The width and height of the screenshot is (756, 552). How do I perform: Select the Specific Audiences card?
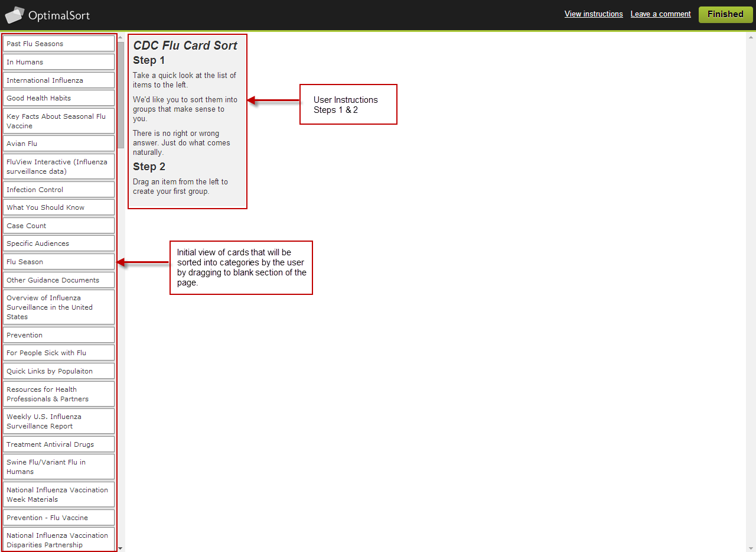pyautogui.click(x=58, y=243)
